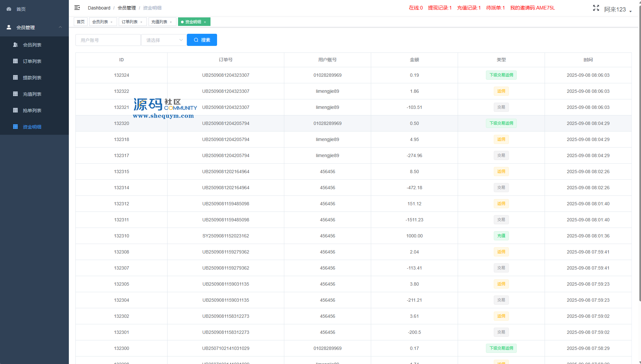Screen dimensions: 641x364
Task: Switch to the 订单列表 tab
Action: click(x=130, y=22)
